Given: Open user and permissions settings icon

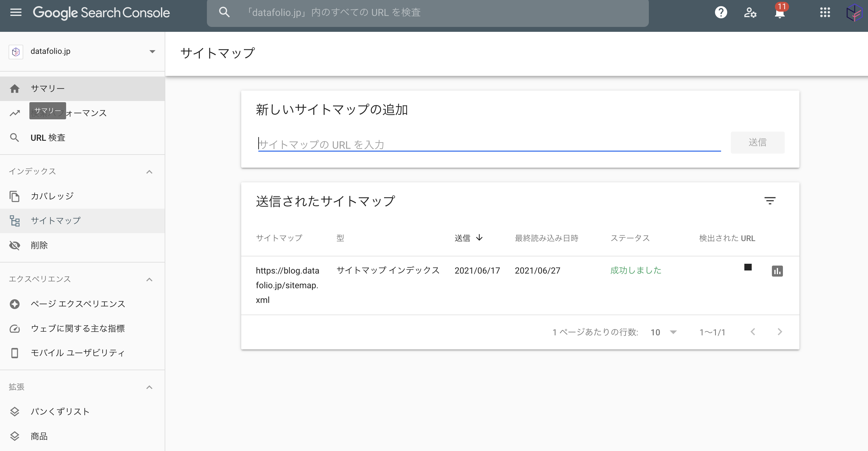Looking at the screenshot, I should 750,13.
